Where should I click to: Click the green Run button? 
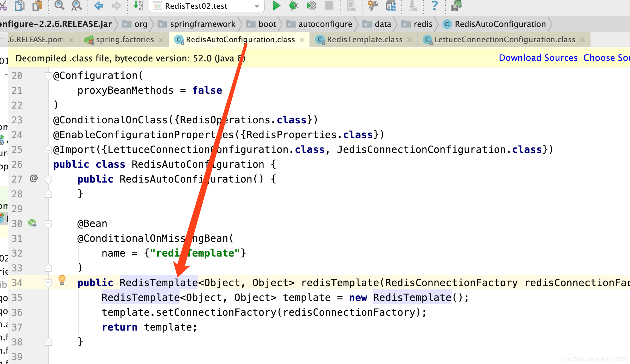276,5
